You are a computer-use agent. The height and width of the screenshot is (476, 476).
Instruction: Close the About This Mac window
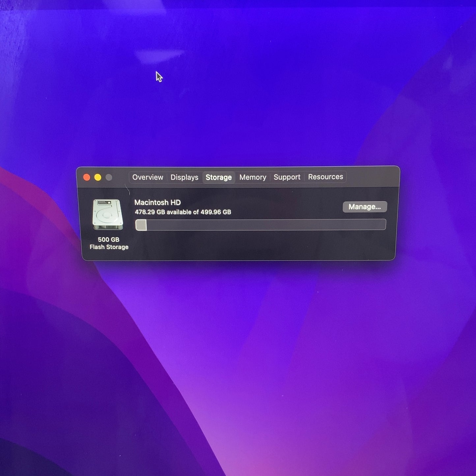[87, 178]
